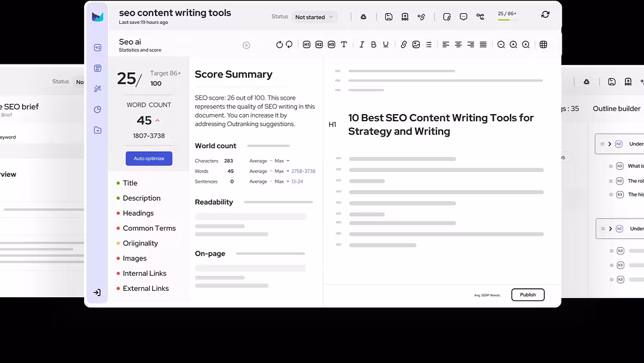Screen dimensions: 644x363
Task: Toggle underline formatting
Action: (386, 45)
